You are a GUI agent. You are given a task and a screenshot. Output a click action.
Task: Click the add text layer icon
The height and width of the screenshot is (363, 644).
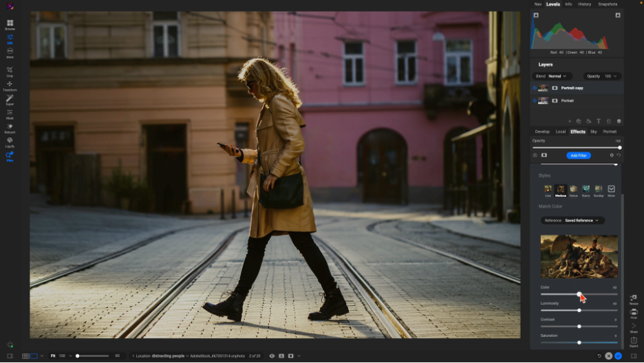599,121
